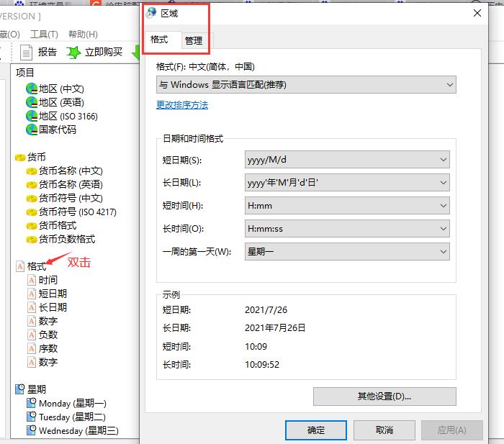Click the coin icon beside 货币符号 (ISO 4217)

click(32, 212)
